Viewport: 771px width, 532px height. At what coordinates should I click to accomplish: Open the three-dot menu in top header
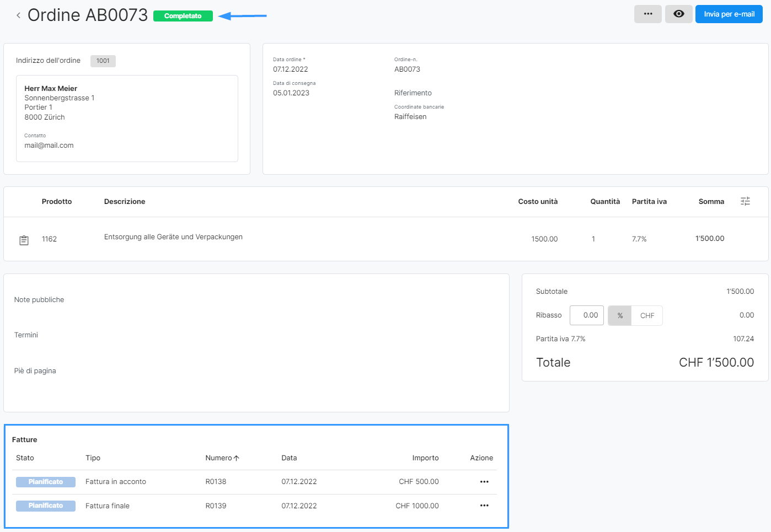click(647, 14)
